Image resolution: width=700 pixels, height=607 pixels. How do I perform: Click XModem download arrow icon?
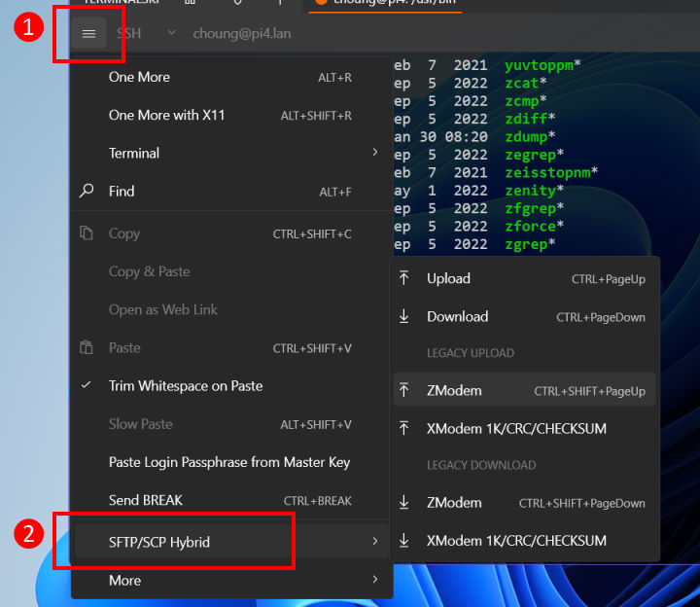point(404,540)
